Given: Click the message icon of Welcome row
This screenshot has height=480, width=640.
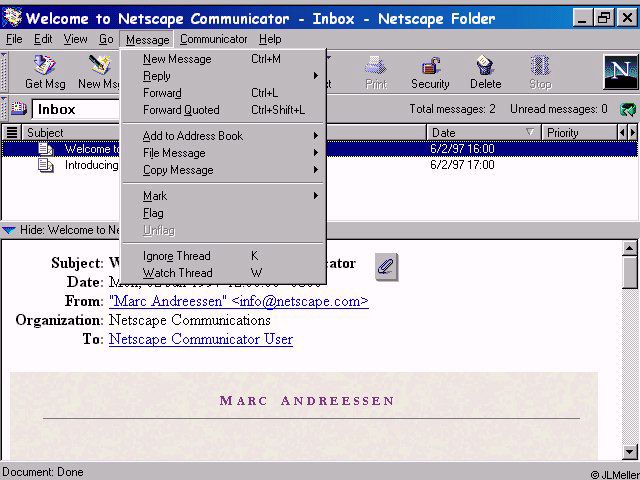Looking at the screenshot, I should click(x=45, y=149).
